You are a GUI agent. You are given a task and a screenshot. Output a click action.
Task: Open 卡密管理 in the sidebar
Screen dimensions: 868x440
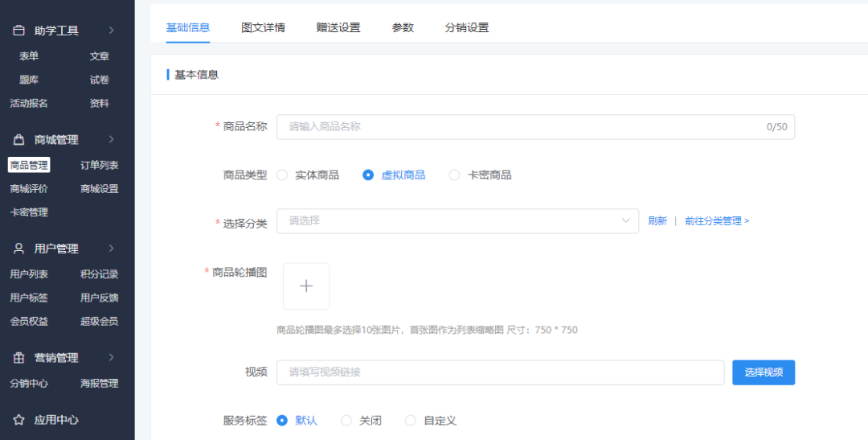[x=29, y=212]
